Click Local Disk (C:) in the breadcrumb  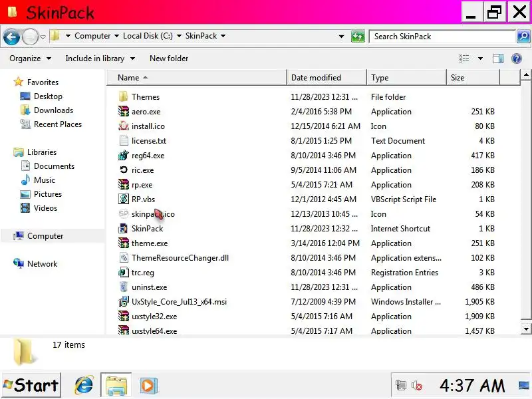148,36
